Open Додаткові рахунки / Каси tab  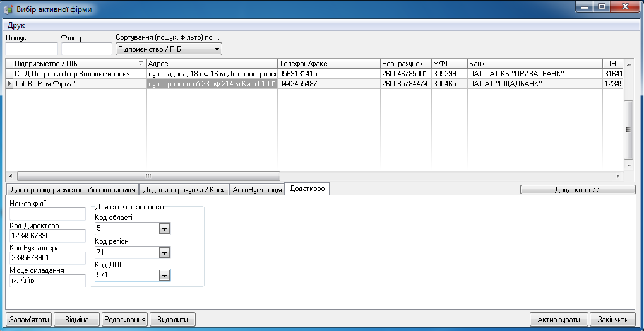(x=184, y=189)
